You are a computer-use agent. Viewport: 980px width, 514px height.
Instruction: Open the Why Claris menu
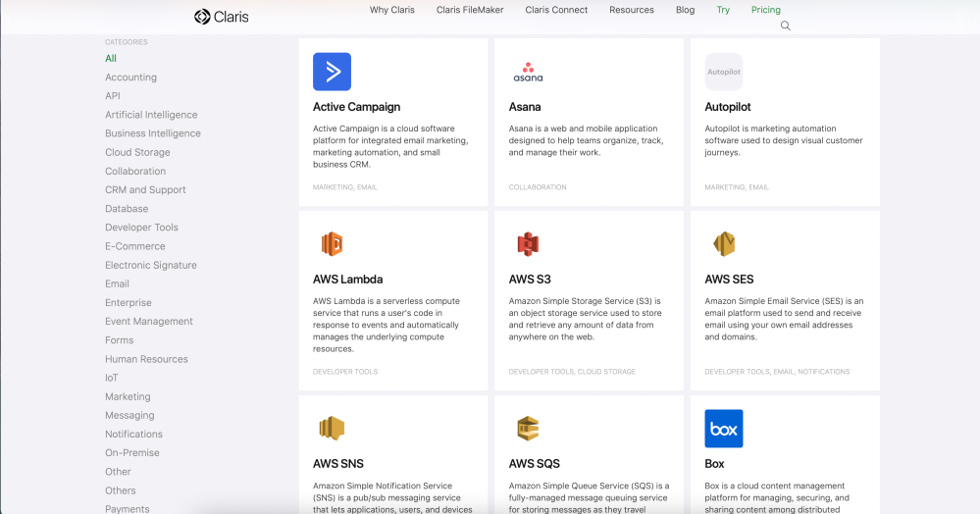click(x=391, y=10)
